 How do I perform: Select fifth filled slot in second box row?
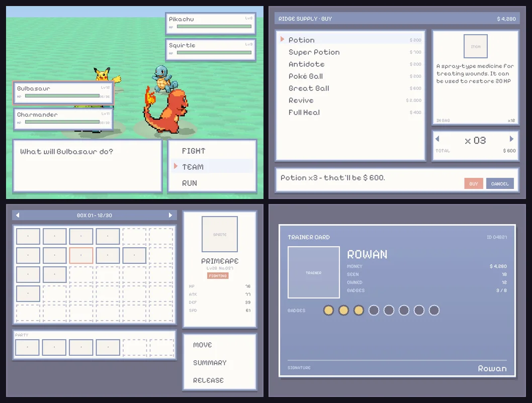(134, 255)
